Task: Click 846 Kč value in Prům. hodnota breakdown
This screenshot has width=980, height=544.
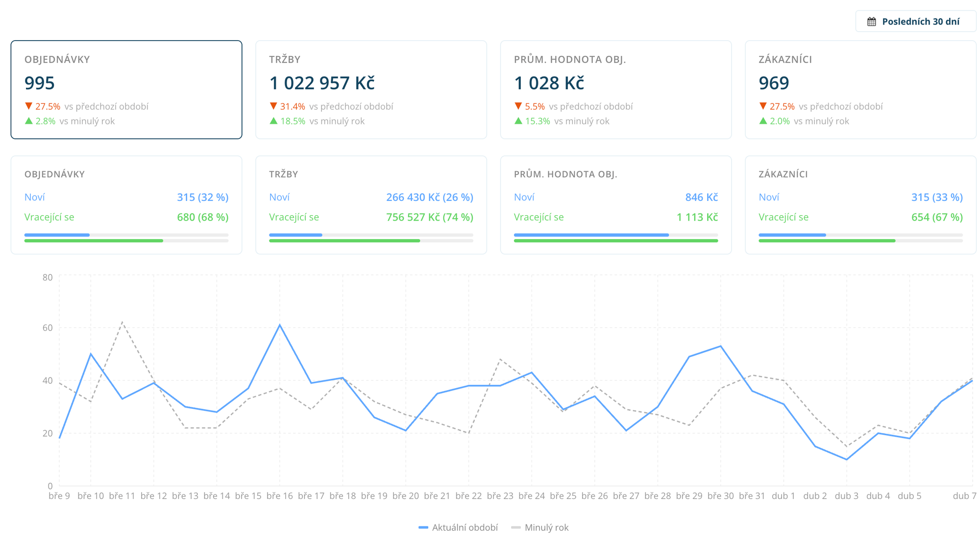Action: 701,197
